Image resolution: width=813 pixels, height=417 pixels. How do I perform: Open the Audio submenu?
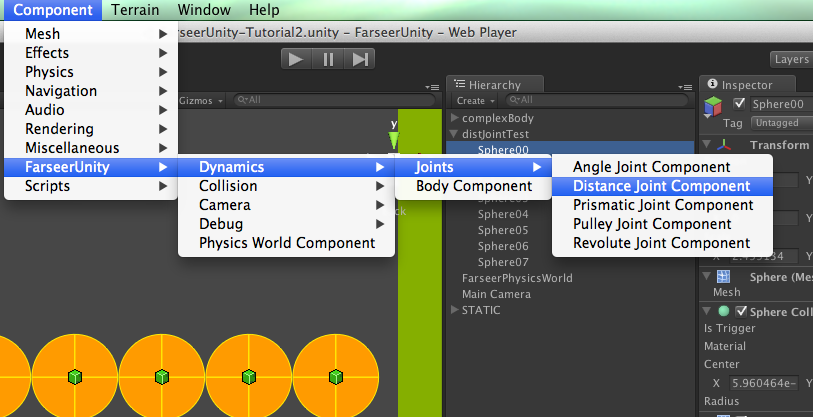91,110
